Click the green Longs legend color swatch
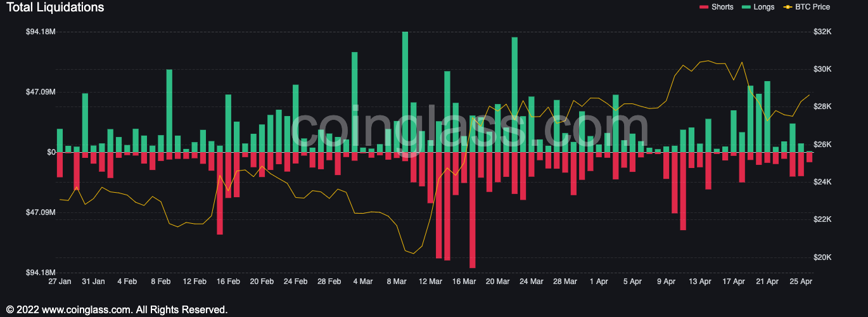The width and height of the screenshot is (868, 317). (x=746, y=7)
